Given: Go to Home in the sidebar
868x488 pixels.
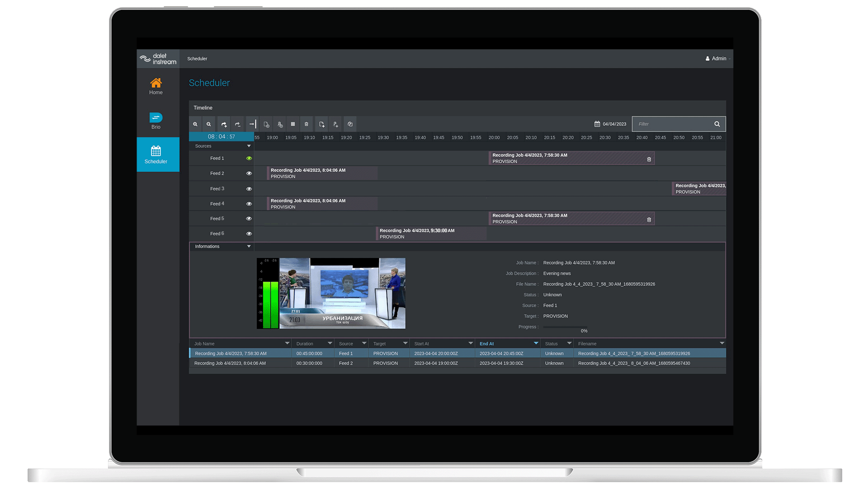Looking at the screenshot, I should coord(156,86).
